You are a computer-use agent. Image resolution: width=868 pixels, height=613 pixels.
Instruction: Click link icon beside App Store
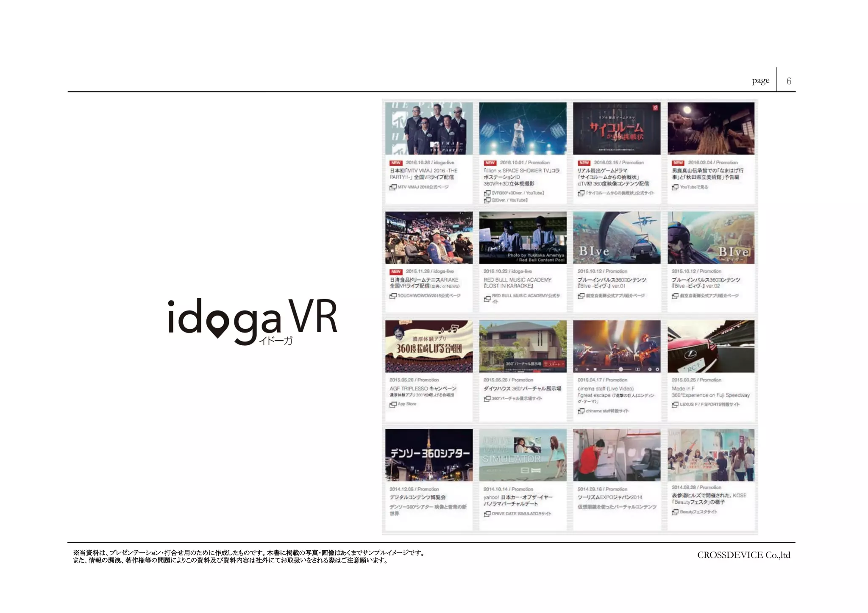pyautogui.click(x=393, y=405)
